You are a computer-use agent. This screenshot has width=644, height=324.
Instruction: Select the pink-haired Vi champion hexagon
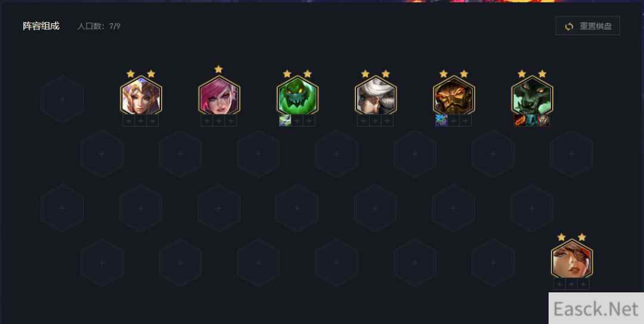[x=219, y=95]
